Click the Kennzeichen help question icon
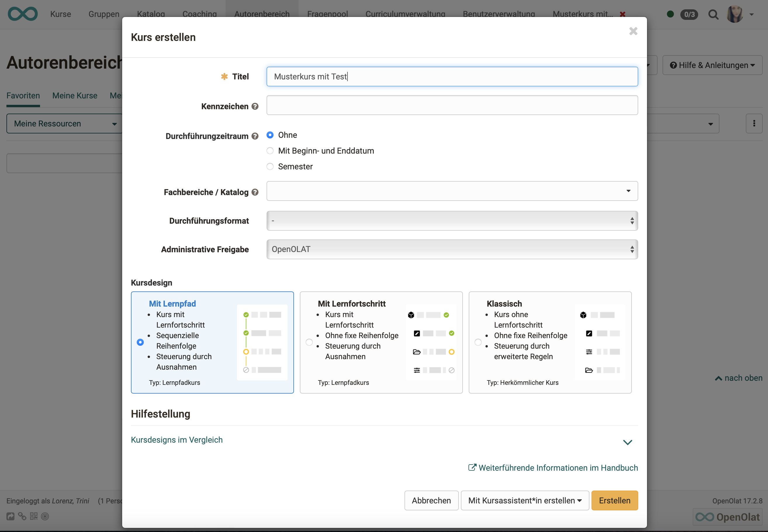Screen dimensions: 768x532 tap(255, 106)
